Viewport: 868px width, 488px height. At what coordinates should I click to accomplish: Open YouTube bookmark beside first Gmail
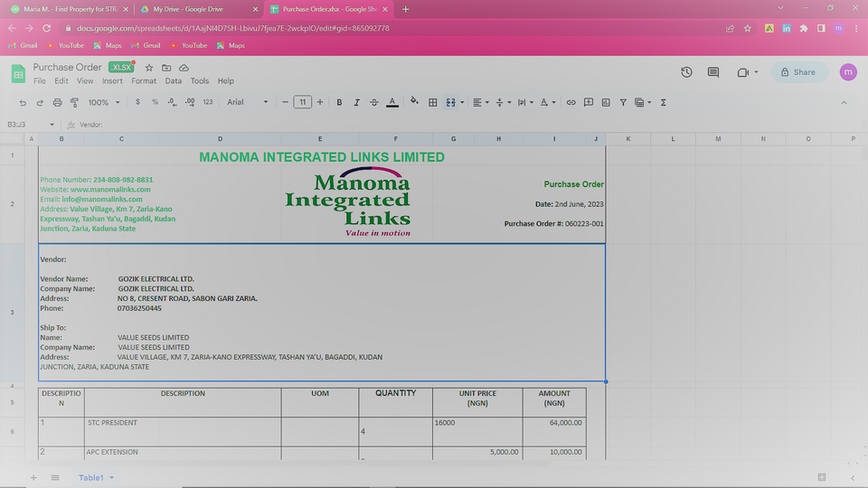click(65, 45)
